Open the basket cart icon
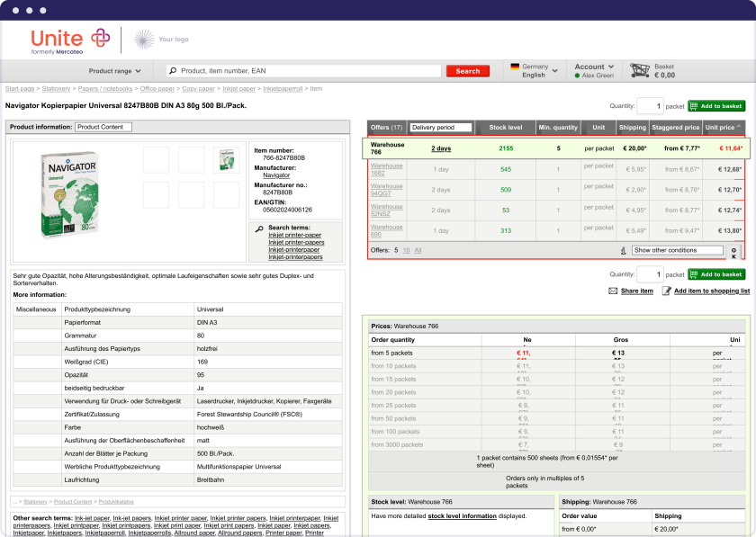The height and width of the screenshot is (537, 756). click(640, 70)
